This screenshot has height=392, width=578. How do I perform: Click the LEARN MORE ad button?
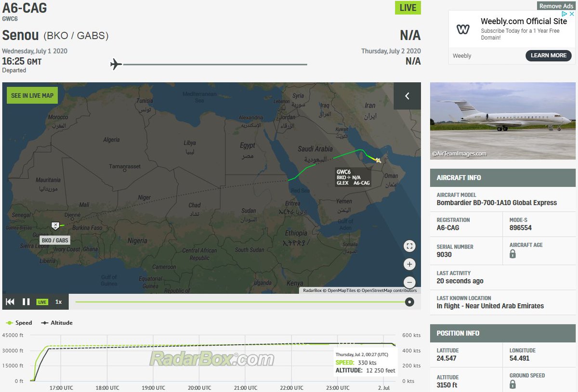[x=549, y=55]
